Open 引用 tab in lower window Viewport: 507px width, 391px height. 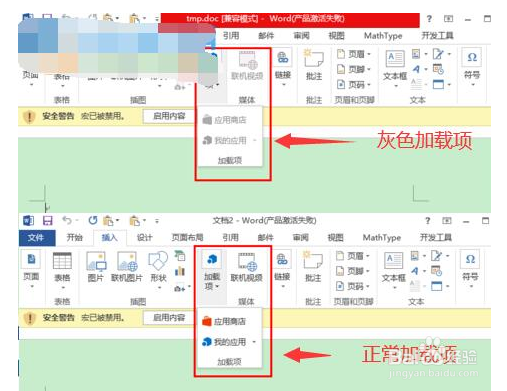tap(230, 237)
